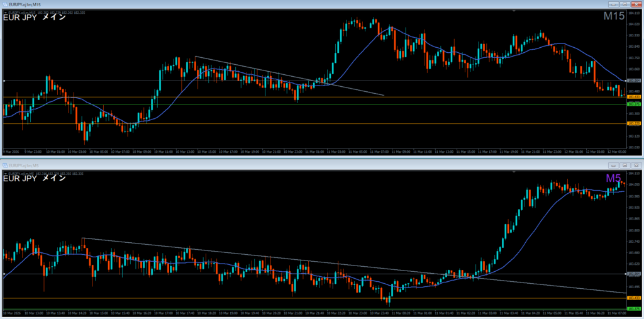This screenshot has width=644, height=319.
Task: Click the M15 timeframe label
Action: [x=614, y=16]
